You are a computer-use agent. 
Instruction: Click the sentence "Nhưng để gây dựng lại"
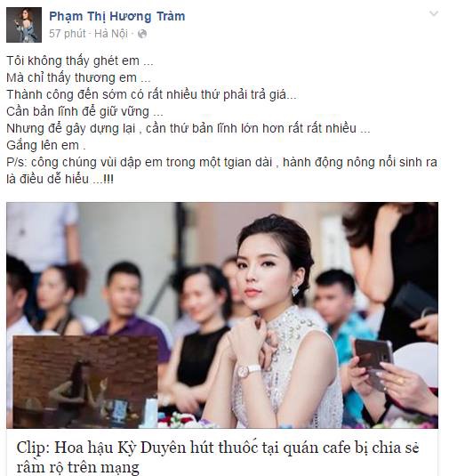(x=188, y=128)
